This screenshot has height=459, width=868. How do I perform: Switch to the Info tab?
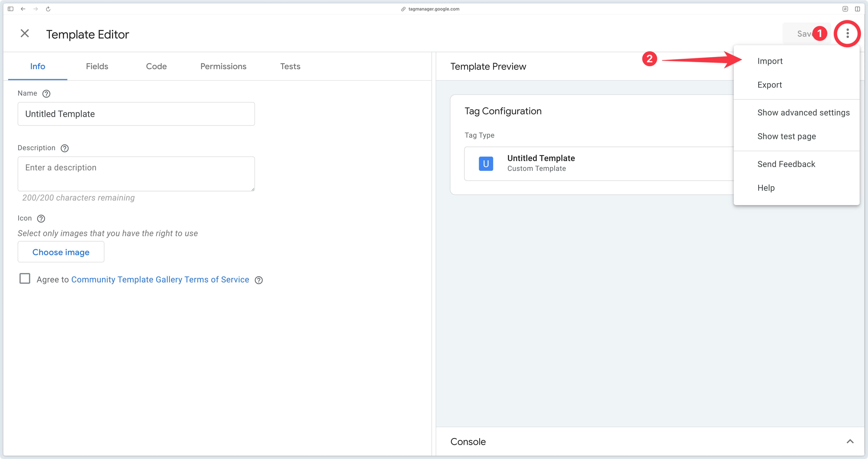tap(38, 66)
